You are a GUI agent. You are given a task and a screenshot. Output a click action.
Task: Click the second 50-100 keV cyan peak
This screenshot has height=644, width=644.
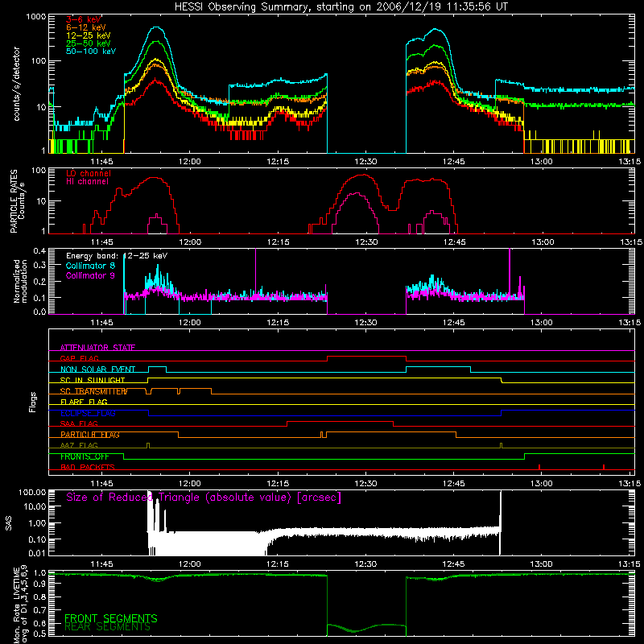tap(435, 30)
